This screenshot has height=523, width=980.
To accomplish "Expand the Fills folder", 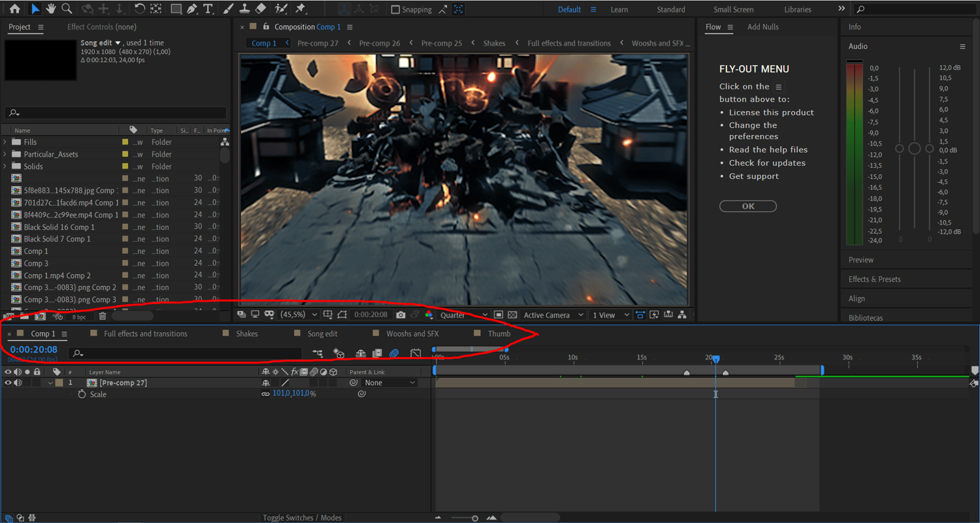I will [5, 142].
